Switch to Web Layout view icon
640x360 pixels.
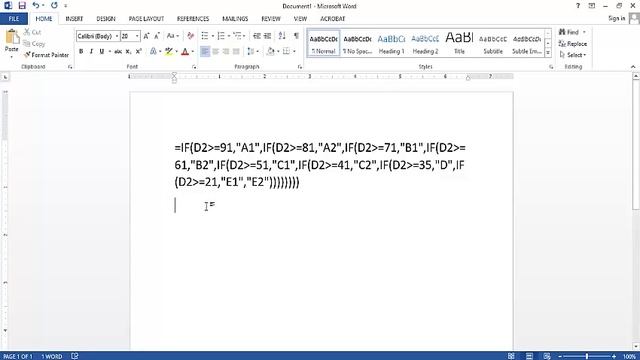(547, 356)
